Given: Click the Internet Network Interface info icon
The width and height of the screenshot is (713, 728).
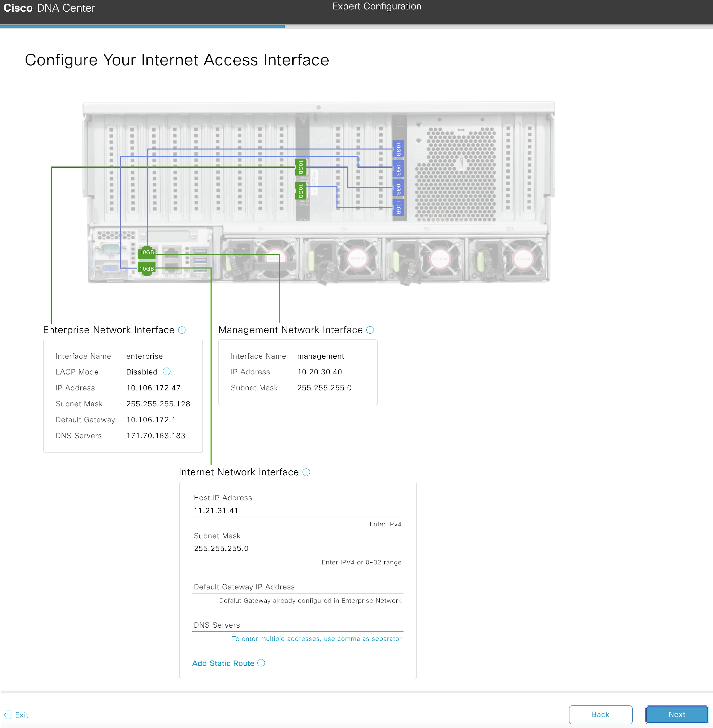Looking at the screenshot, I should tap(306, 472).
